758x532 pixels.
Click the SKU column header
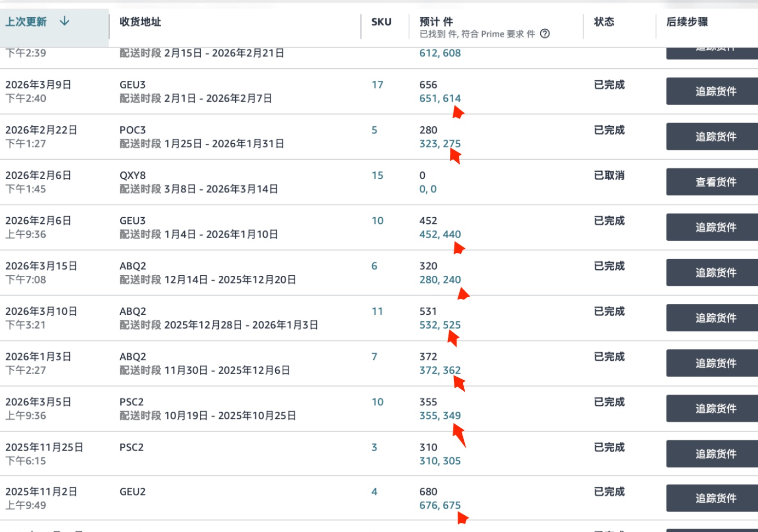381,22
